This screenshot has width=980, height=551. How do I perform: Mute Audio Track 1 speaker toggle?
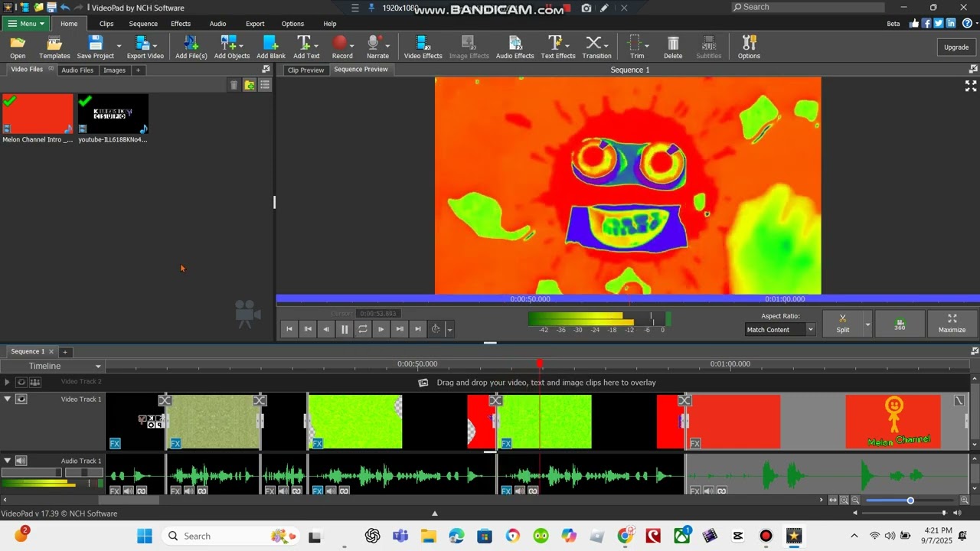point(21,461)
